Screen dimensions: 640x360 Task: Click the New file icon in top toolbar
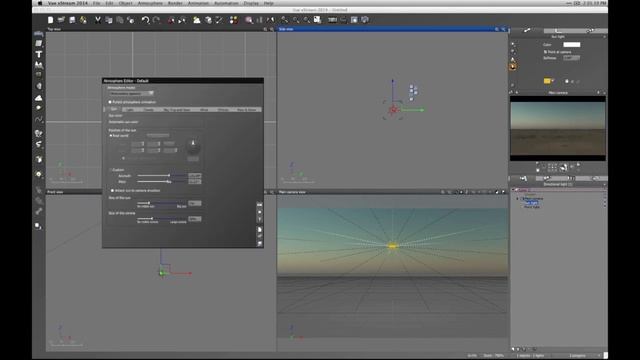[x=50, y=20]
